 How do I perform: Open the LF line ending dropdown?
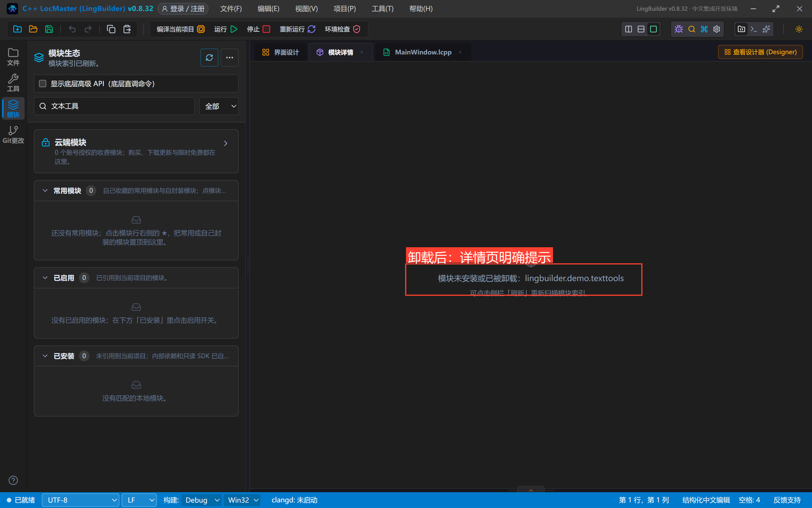coord(139,500)
